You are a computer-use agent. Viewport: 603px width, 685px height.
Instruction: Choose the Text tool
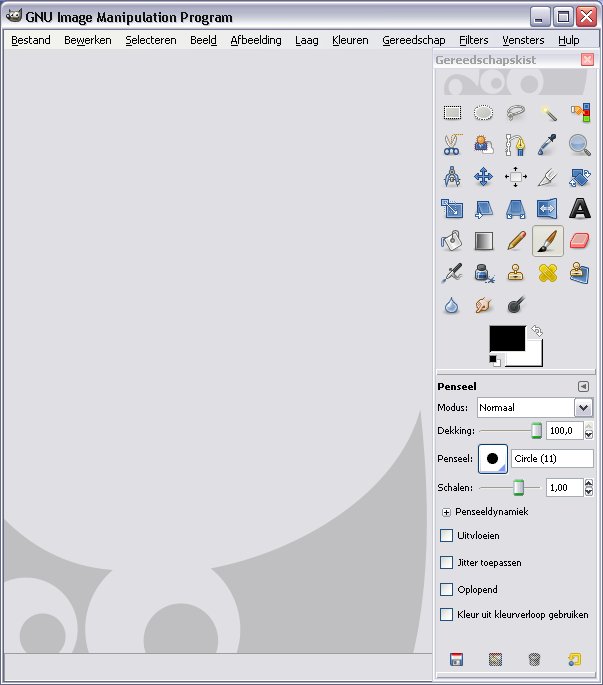580,208
